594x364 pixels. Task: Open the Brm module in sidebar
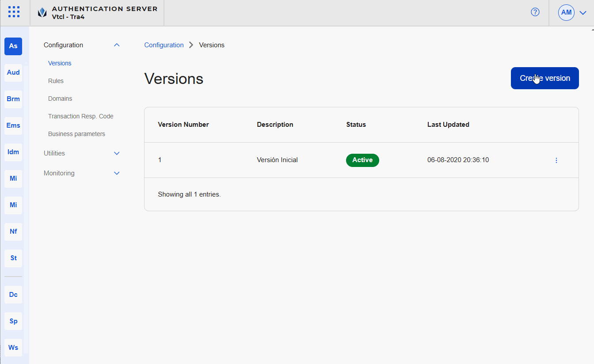pyautogui.click(x=13, y=99)
